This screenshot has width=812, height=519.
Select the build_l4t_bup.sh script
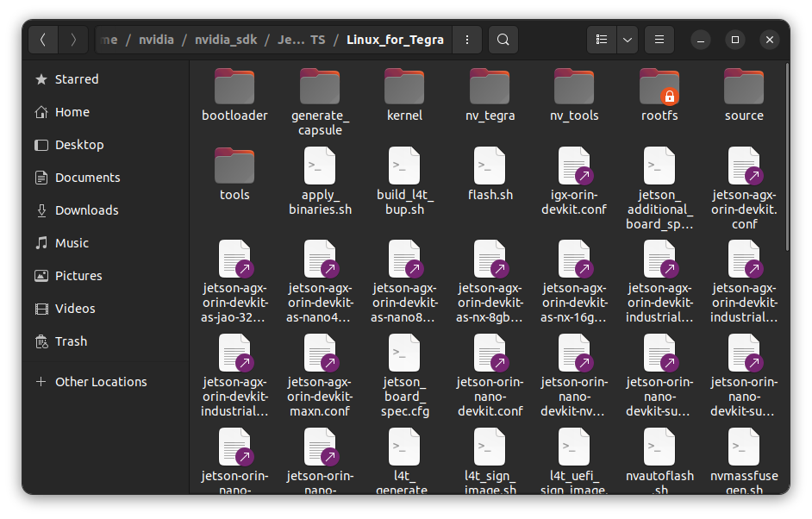coord(404,182)
